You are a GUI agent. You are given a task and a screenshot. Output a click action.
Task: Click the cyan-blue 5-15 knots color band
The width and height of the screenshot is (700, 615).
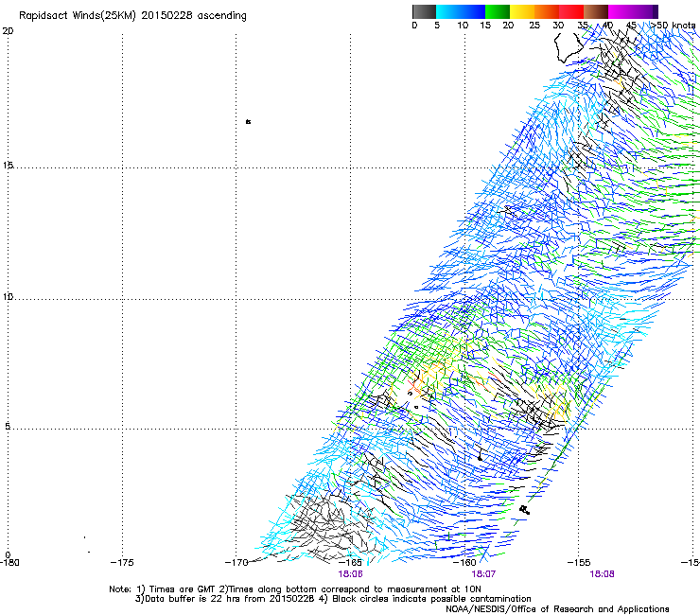point(461,11)
